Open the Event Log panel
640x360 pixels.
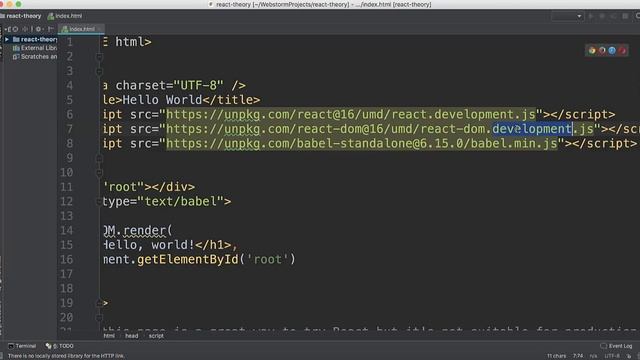pos(616,346)
